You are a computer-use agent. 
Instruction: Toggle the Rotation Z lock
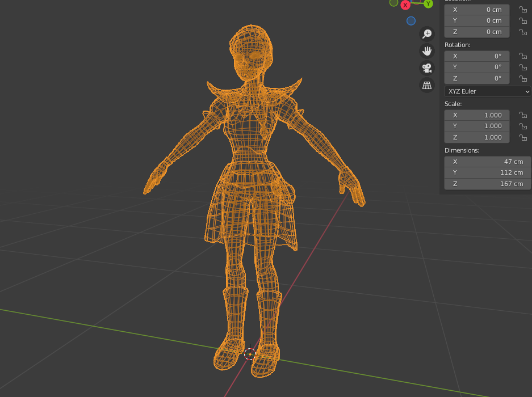[523, 79]
